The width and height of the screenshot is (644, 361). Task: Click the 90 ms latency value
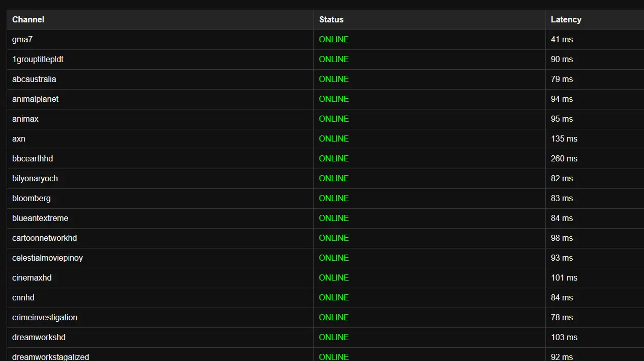click(x=562, y=59)
